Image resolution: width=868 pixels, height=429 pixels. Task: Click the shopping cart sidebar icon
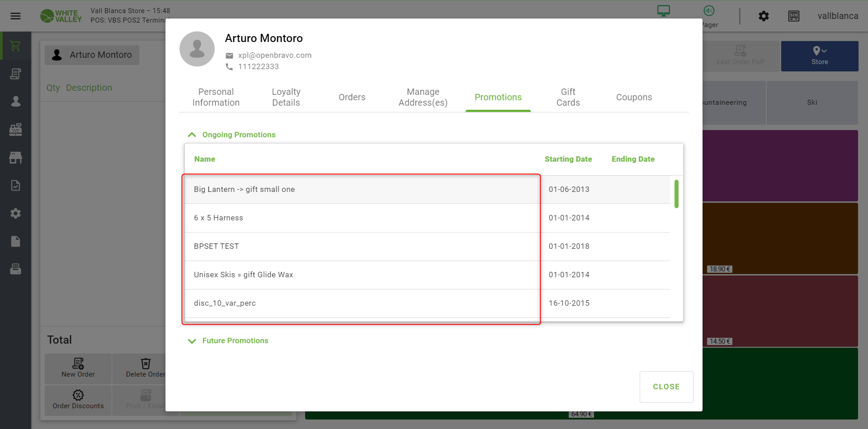pos(15,46)
